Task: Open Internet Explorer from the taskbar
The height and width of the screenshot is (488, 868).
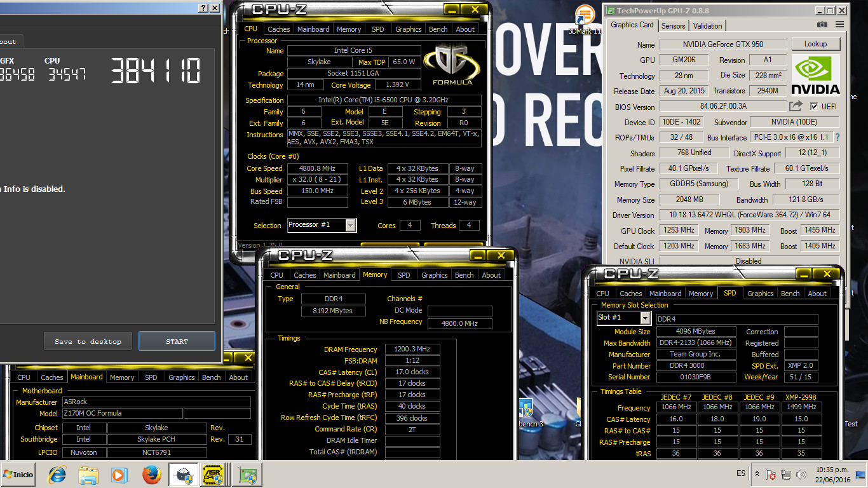Action: coord(57,475)
